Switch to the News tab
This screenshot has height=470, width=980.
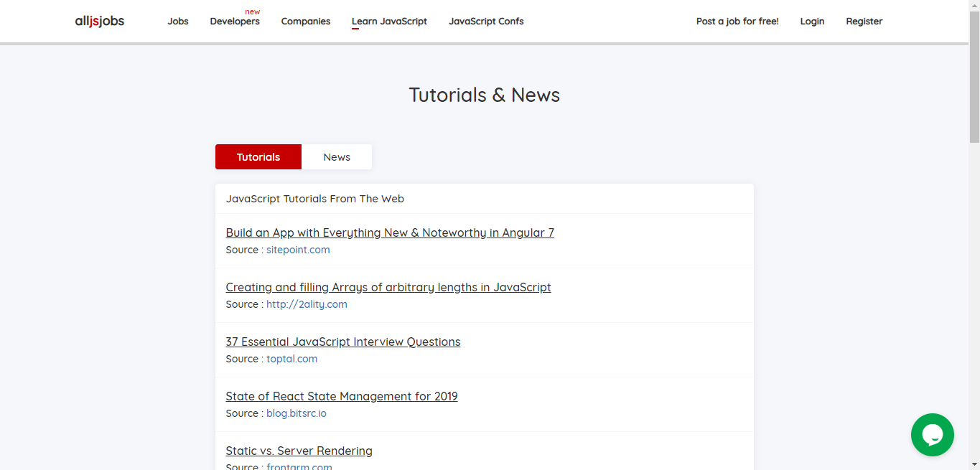(x=337, y=156)
